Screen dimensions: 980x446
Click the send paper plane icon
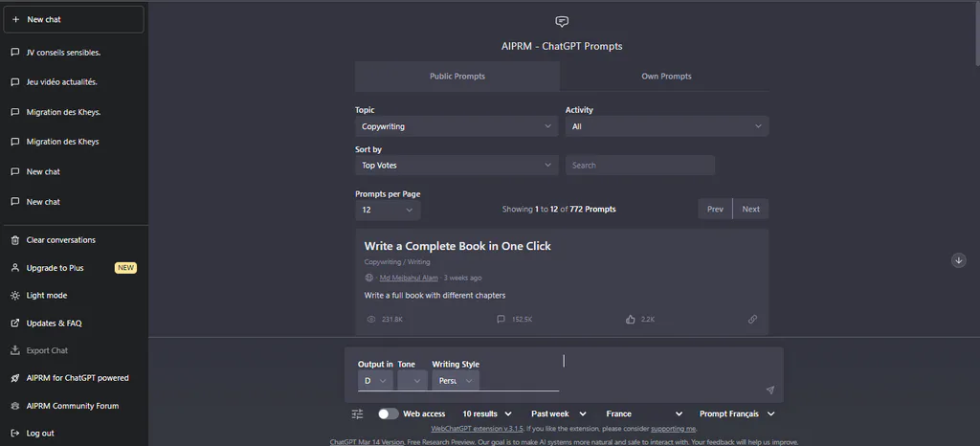[x=770, y=390]
